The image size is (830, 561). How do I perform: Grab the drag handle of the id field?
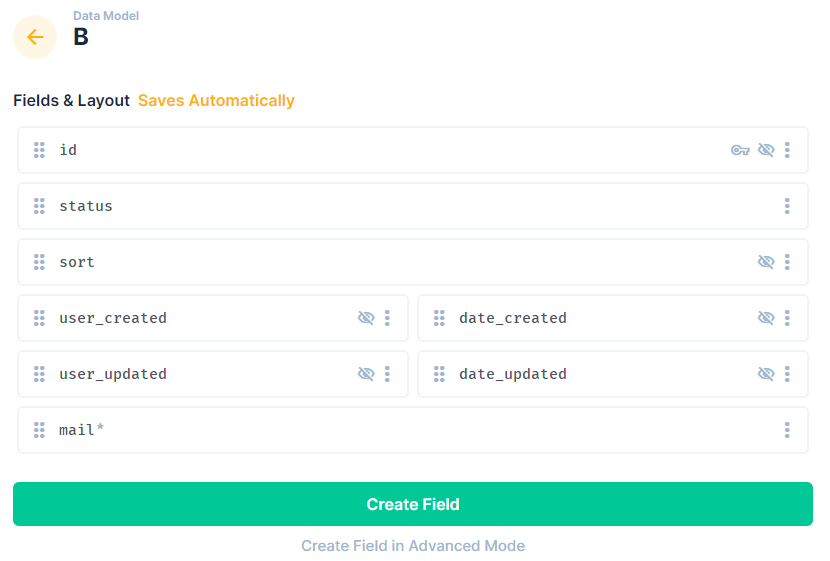(39, 150)
